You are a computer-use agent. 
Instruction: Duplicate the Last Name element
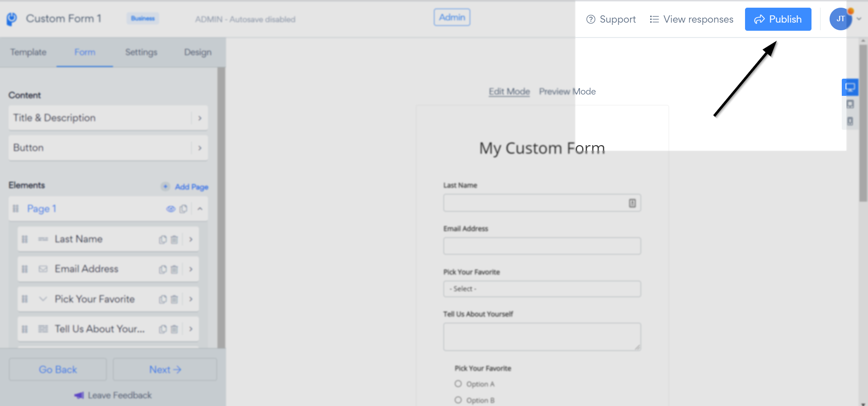coord(163,240)
